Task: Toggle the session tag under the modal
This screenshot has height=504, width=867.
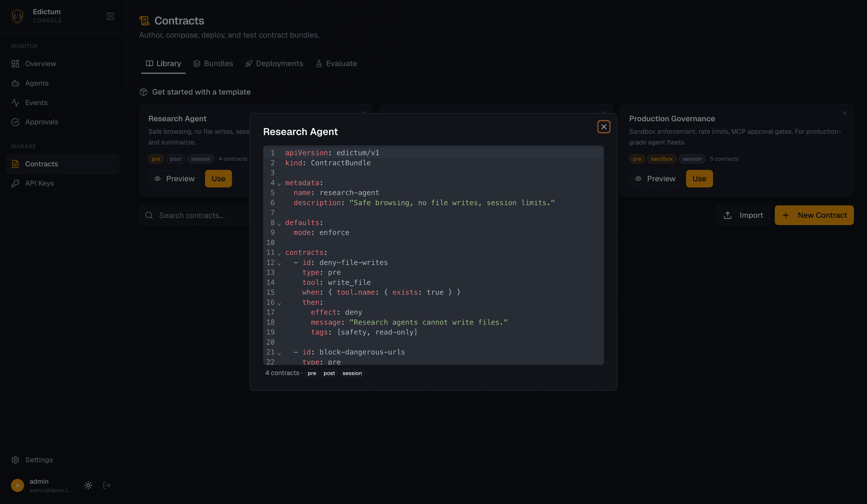Action: [x=352, y=373]
